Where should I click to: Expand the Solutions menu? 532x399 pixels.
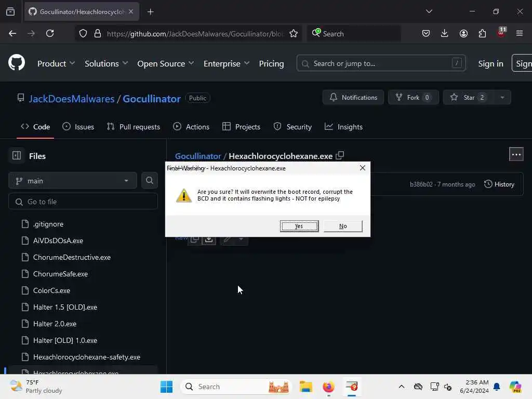coord(106,63)
